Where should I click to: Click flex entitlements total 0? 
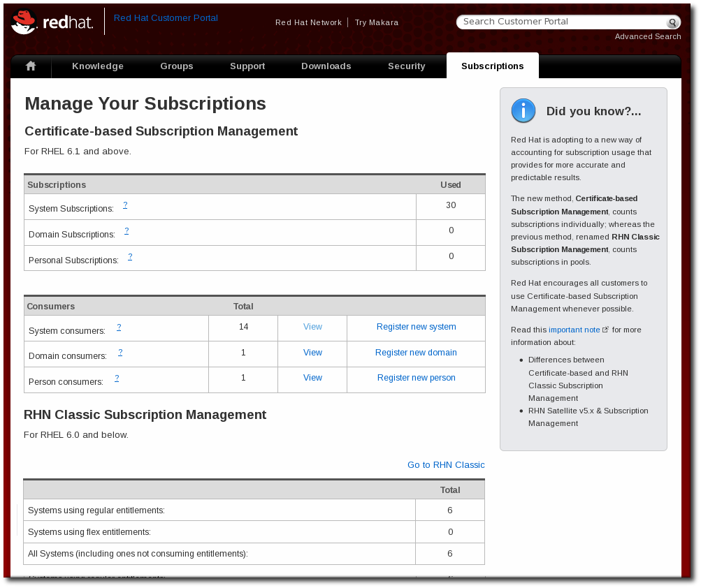click(450, 531)
